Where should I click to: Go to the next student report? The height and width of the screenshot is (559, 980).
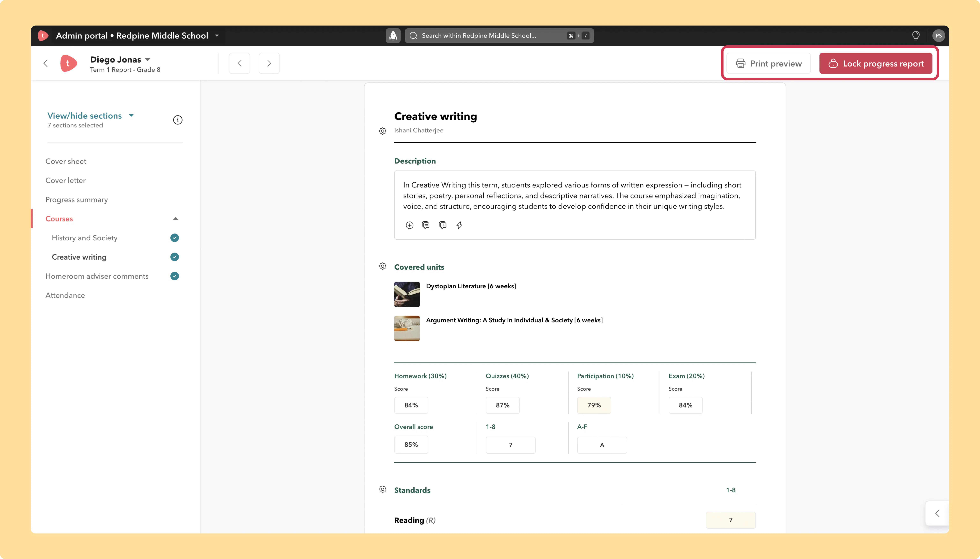coord(269,63)
